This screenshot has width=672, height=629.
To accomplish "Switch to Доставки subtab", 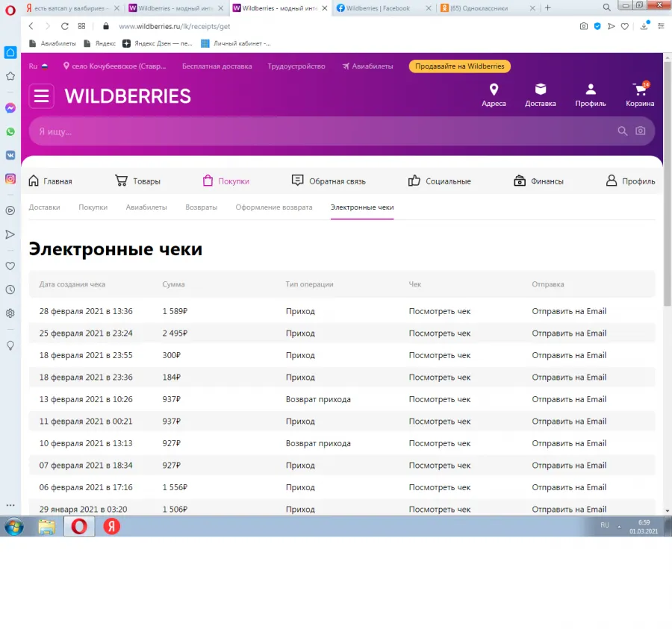I will coord(44,207).
